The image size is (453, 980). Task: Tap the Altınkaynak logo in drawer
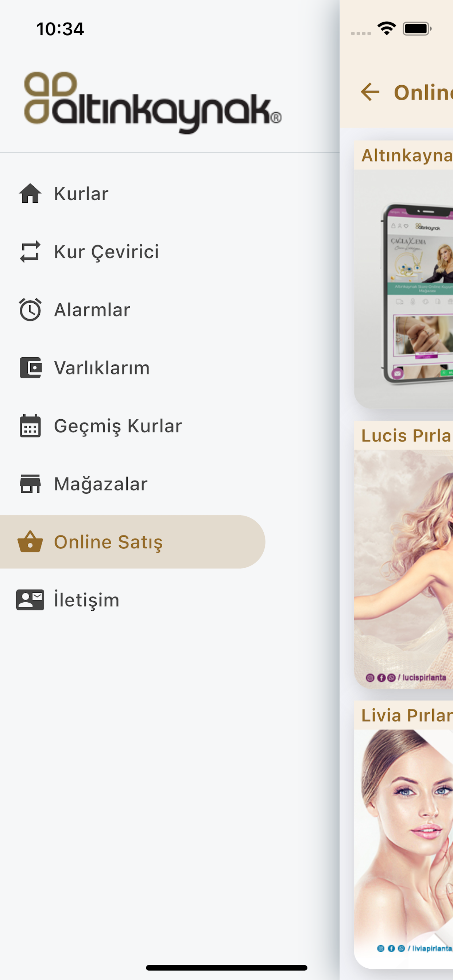coord(153,103)
